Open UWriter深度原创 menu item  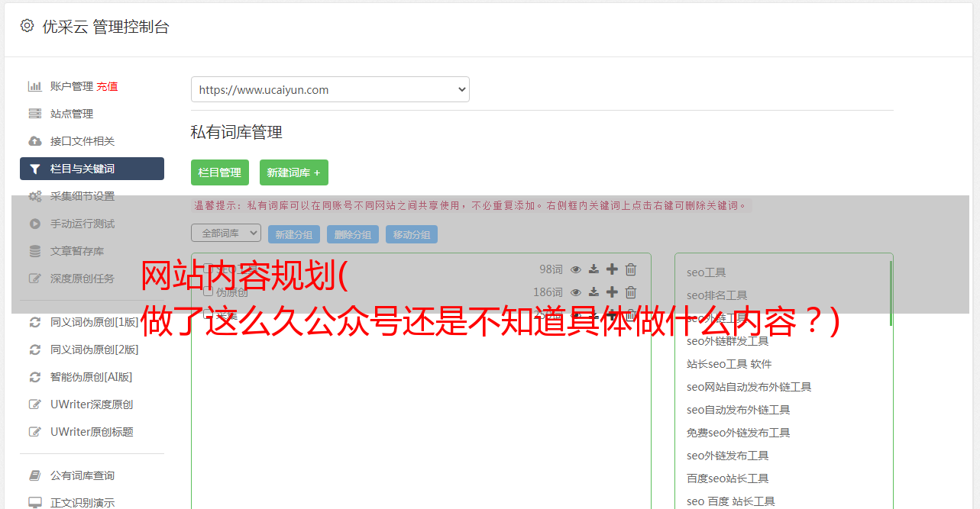pyautogui.click(x=92, y=404)
